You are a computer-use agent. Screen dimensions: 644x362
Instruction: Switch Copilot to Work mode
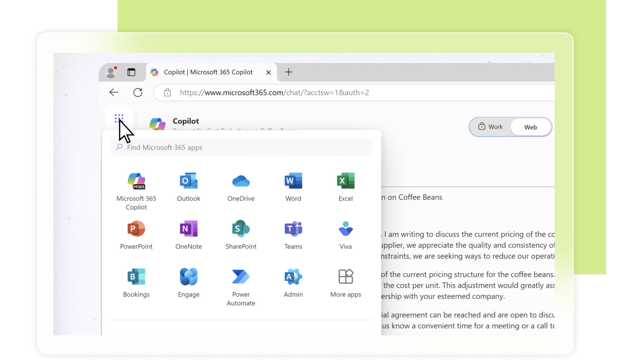click(x=490, y=127)
